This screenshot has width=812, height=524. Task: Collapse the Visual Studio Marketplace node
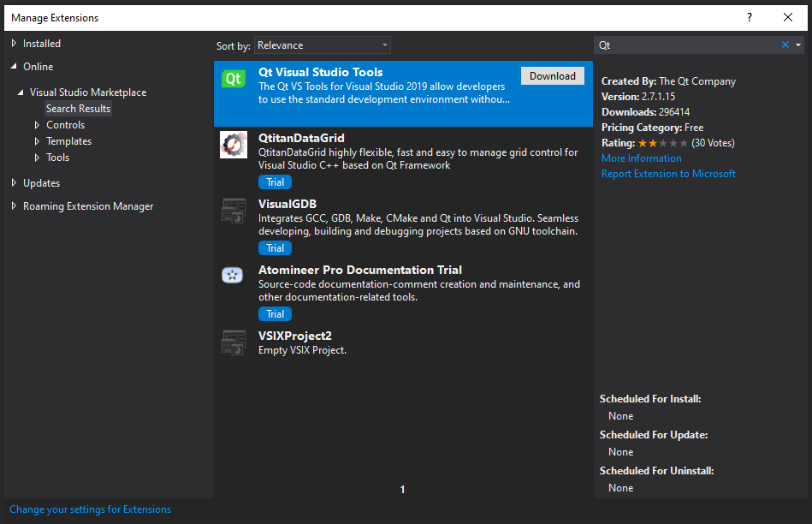point(21,92)
